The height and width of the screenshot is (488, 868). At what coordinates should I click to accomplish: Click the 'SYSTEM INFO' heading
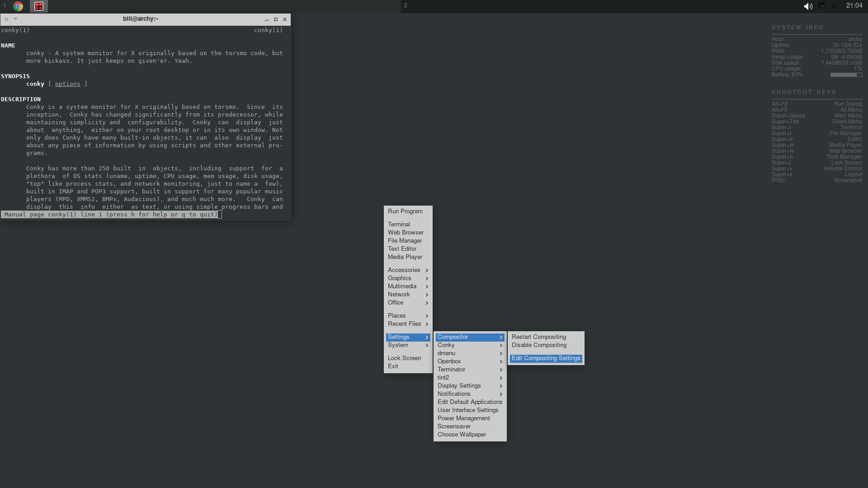tap(797, 28)
